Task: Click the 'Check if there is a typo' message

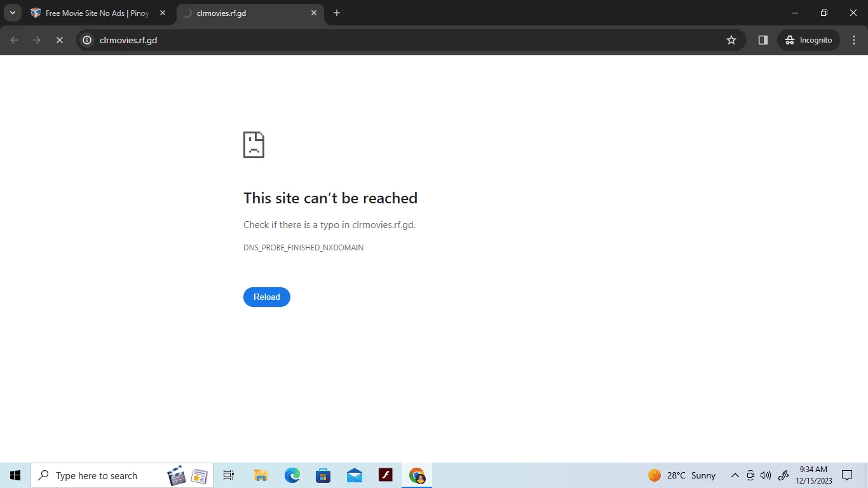Action: (x=330, y=225)
